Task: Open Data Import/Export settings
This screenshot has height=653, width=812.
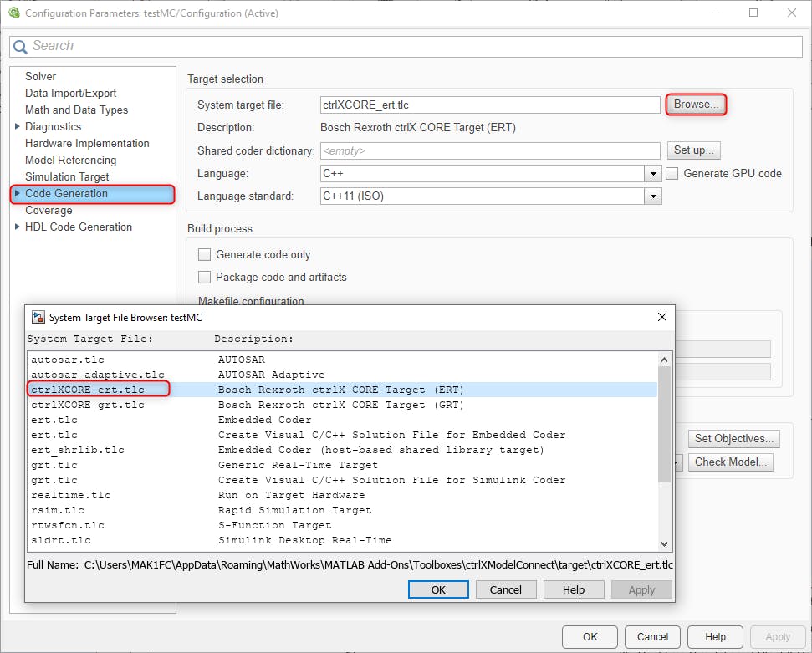Action: (71, 93)
